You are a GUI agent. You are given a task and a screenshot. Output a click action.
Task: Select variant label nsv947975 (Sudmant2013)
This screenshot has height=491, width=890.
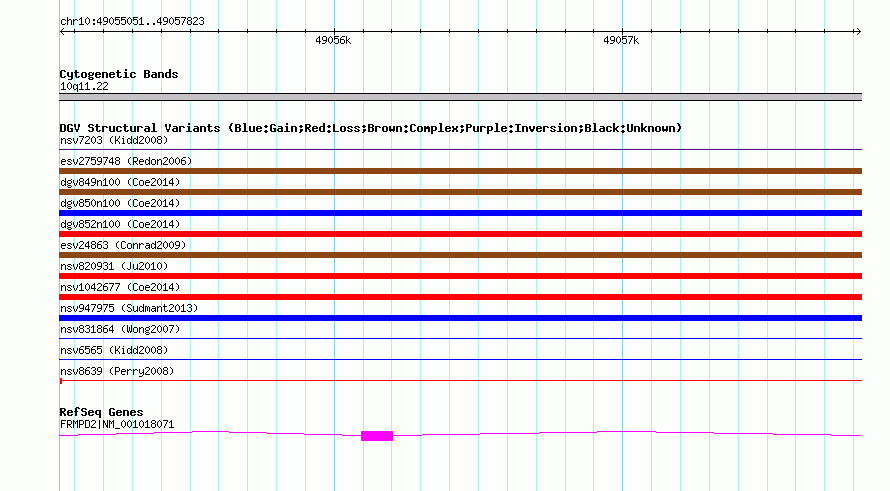coord(129,308)
